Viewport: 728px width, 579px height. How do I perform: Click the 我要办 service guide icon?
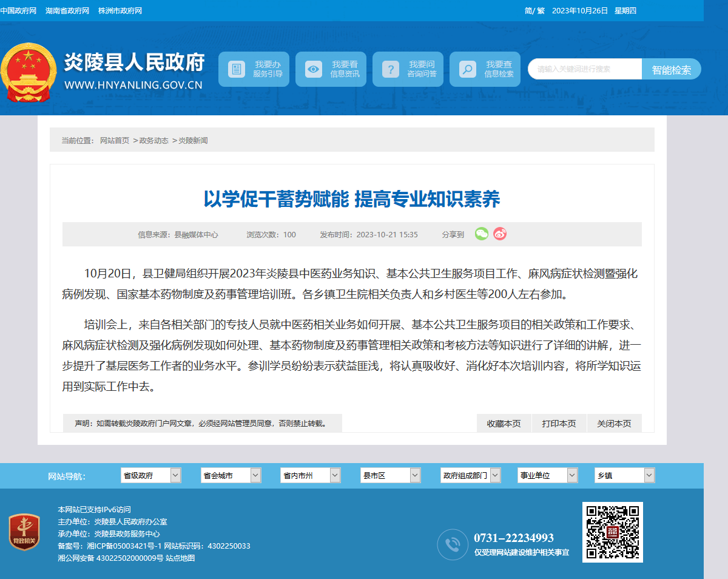coord(237,69)
